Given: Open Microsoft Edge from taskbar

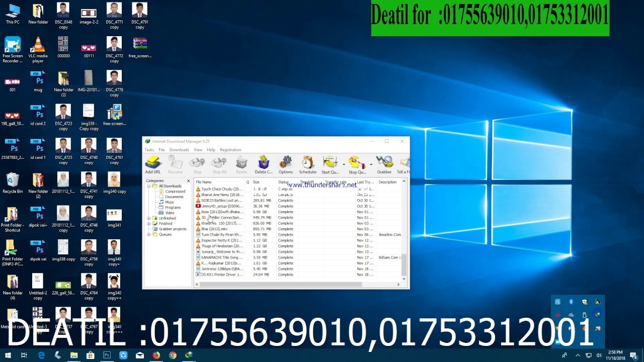Looking at the screenshot, I should [x=41, y=355].
